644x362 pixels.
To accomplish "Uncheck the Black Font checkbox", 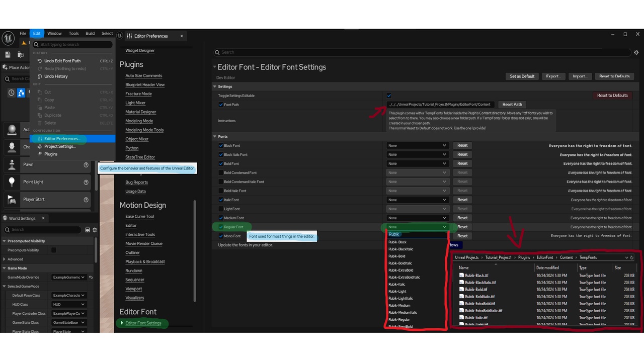I will point(221,146).
